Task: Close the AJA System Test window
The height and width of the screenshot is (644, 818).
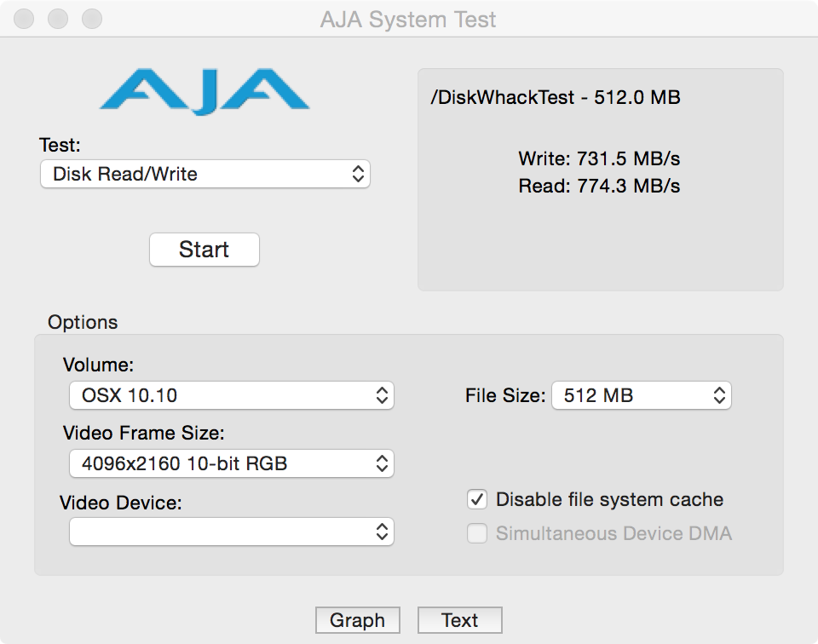Action: pos(24,19)
